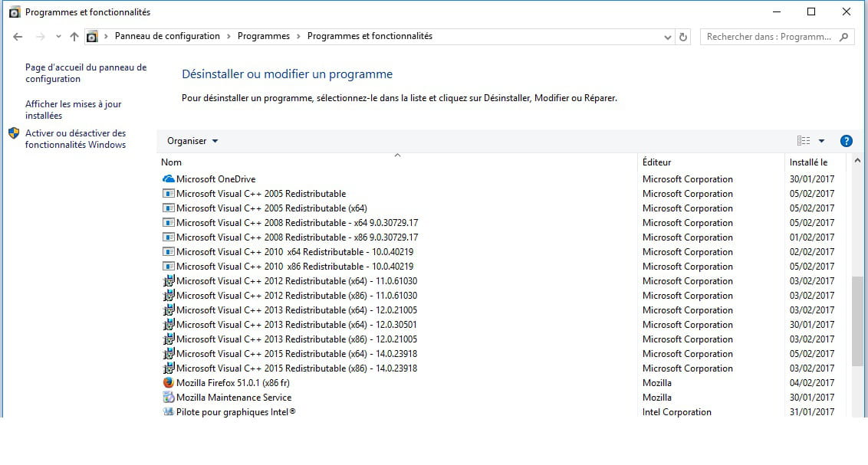The width and height of the screenshot is (868, 465).
Task: Refresh the address bar view
Action: point(683,37)
